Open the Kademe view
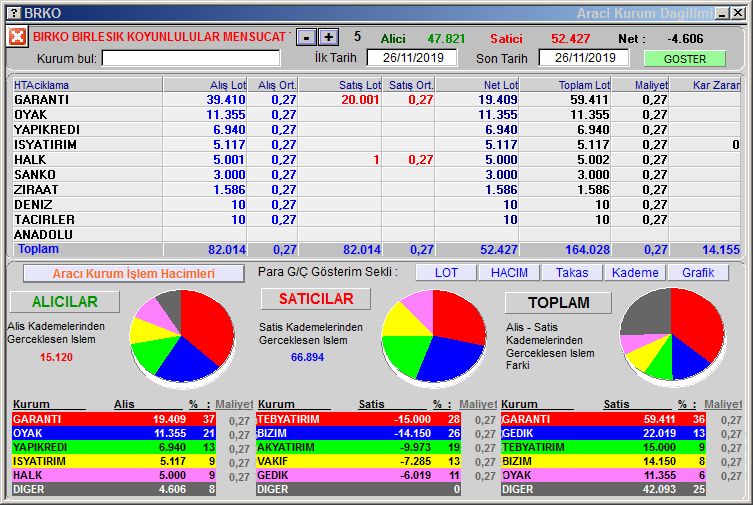753x505 pixels. tap(635, 273)
